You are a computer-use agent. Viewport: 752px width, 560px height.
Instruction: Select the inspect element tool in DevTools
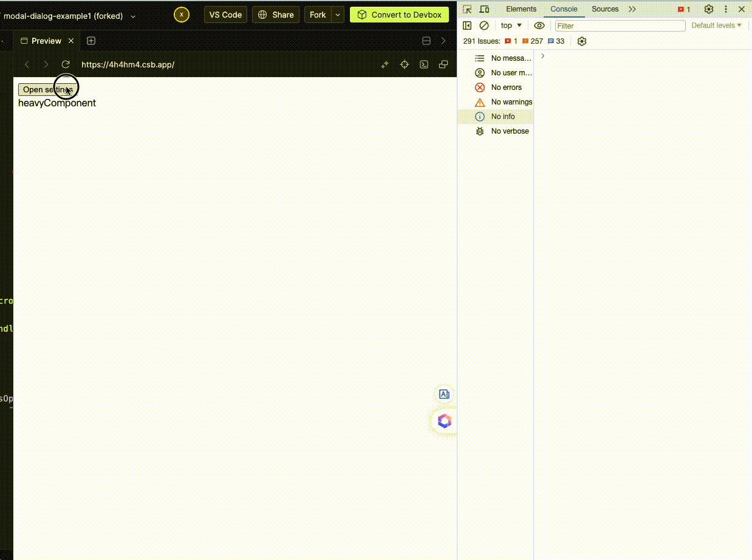coord(467,9)
